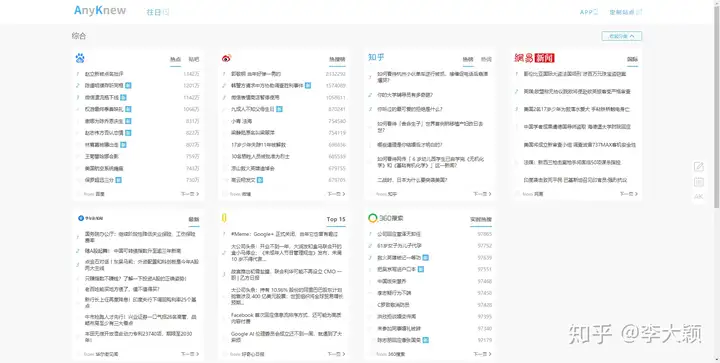Select the 热榜 tab in 知乎 card

(x=468, y=60)
